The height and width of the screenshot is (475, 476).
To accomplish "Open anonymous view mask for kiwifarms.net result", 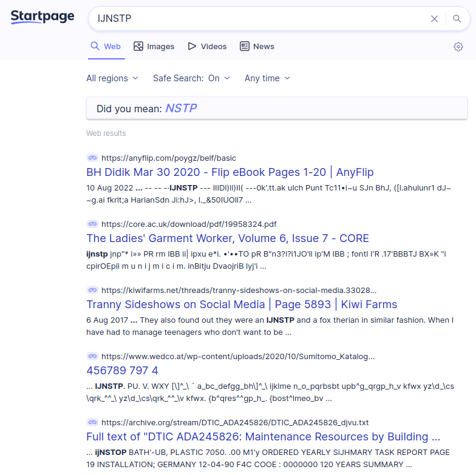I will 92,290.
